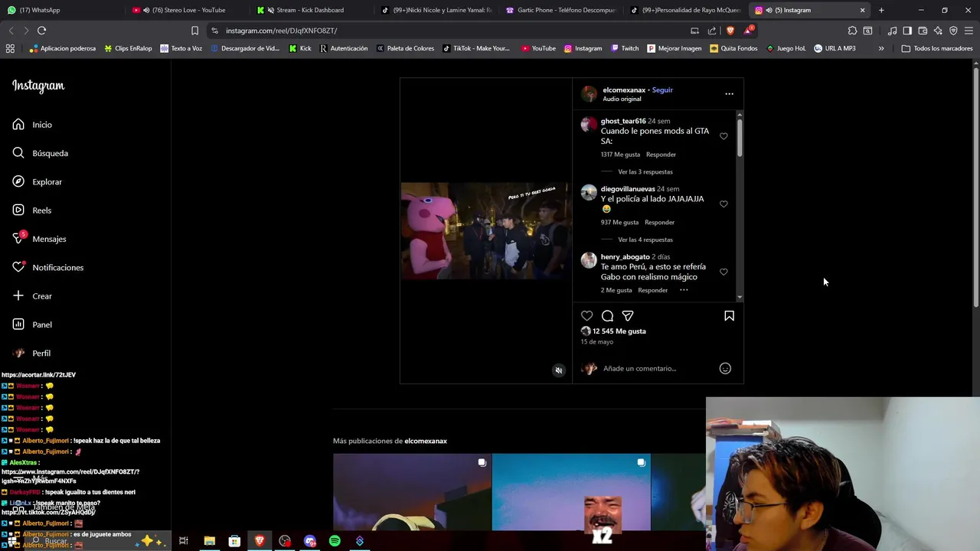980x551 pixels.
Task: Open the 'Paleta de Colores' bookmark
Action: pos(404,48)
